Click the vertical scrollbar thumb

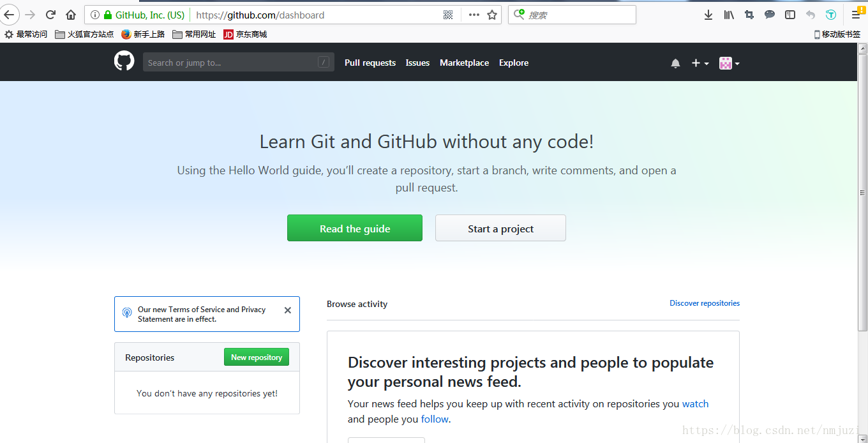[x=862, y=191]
